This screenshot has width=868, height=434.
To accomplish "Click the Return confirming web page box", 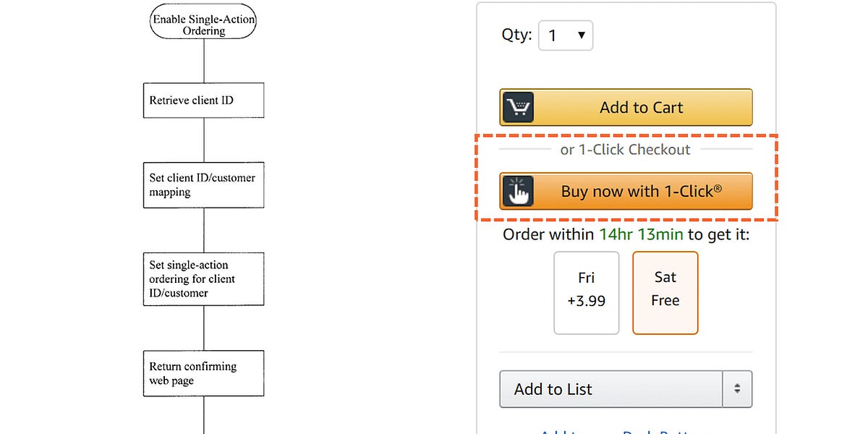I will (203, 373).
